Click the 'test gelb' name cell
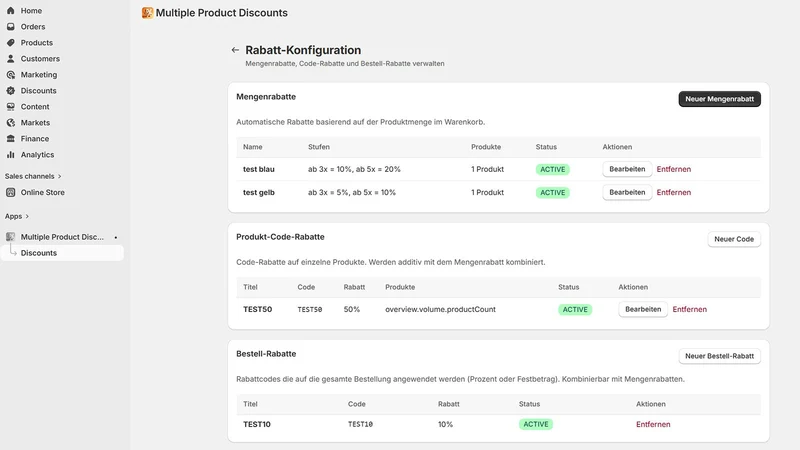800x450 pixels. pos(259,192)
